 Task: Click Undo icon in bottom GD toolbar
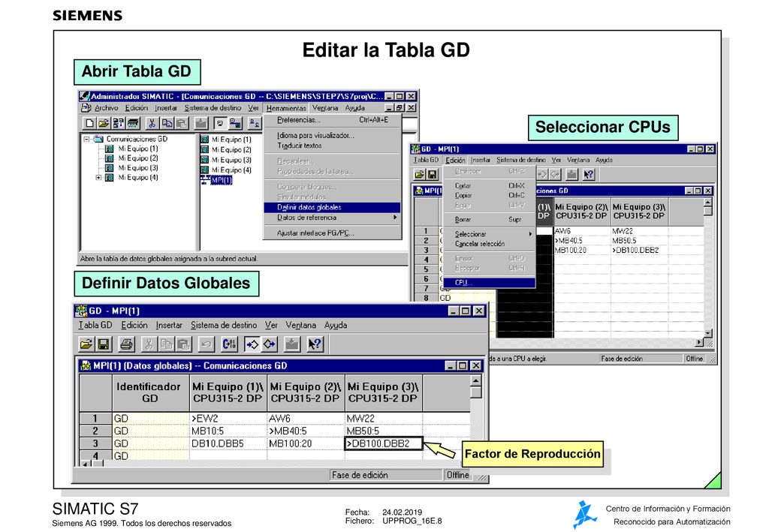[207, 344]
